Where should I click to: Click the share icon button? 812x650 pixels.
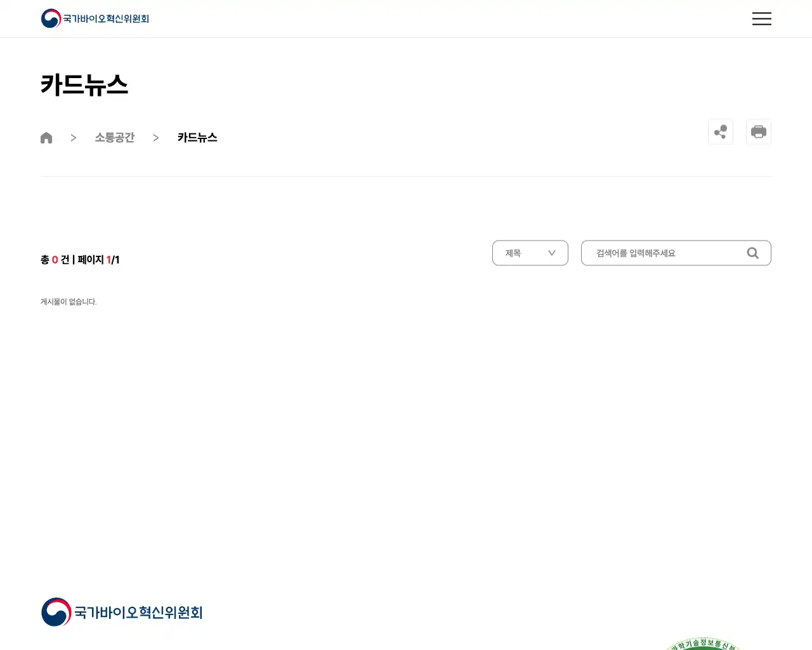[x=721, y=132]
